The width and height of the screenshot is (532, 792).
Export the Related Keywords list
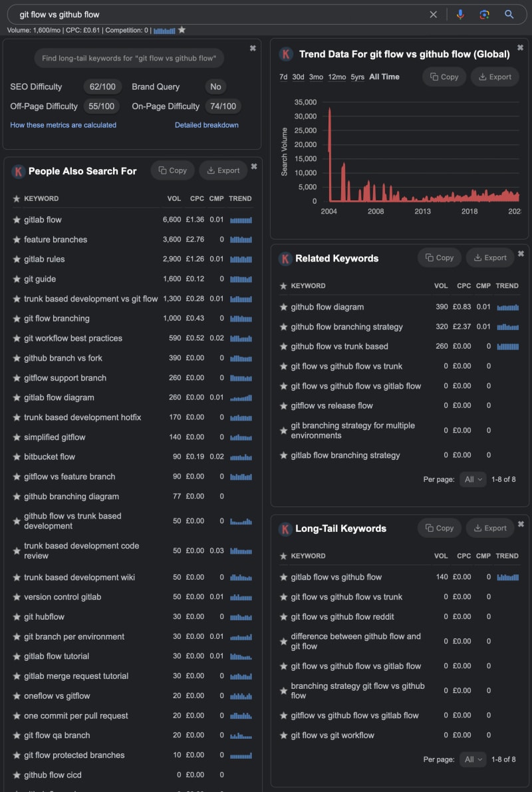point(490,258)
